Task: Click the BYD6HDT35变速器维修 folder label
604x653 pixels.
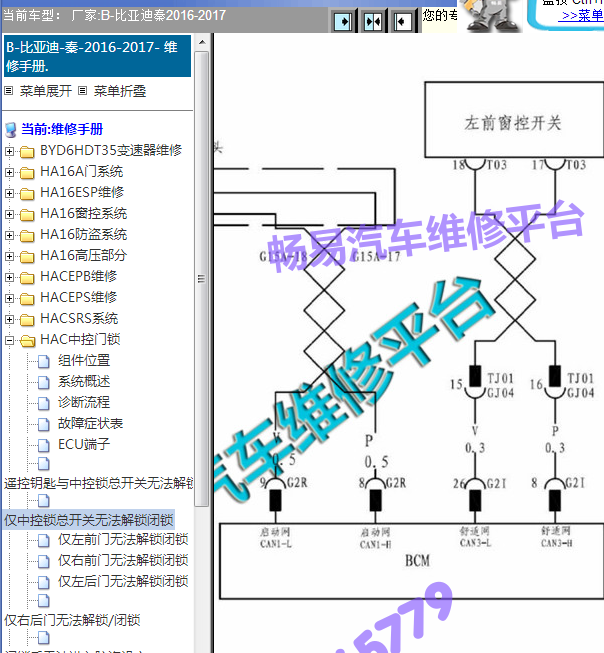Action: tap(111, 150)
